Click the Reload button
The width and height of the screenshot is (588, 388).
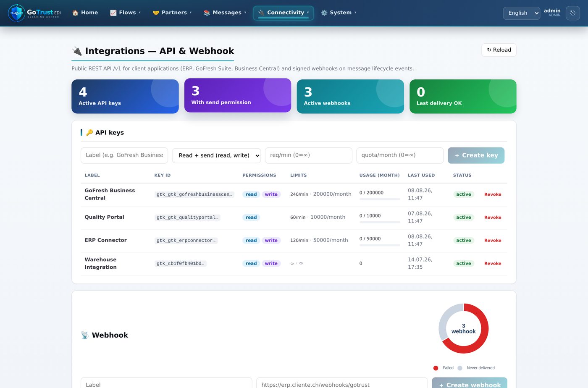pyautogui.click(x=499, y=50)
